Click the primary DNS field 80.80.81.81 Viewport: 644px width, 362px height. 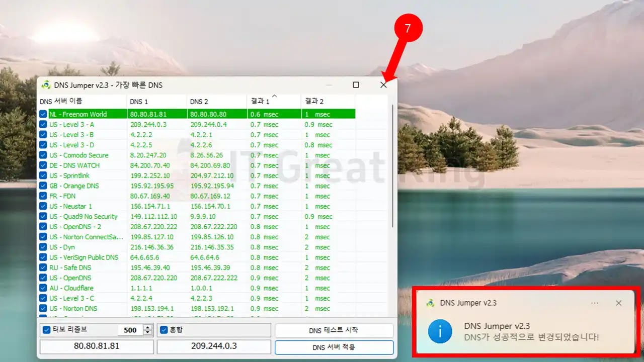point(97,346)
